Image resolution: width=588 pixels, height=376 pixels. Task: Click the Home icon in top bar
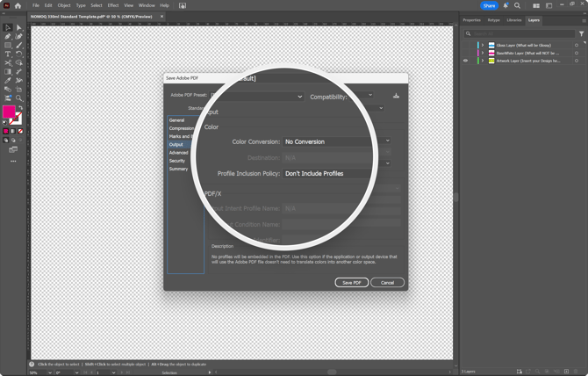18,5
